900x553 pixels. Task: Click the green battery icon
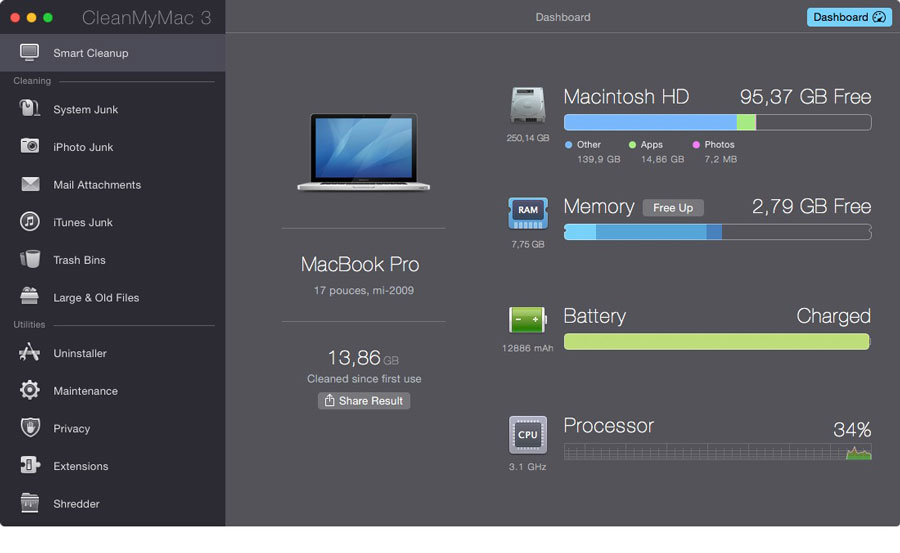pyautogui.click(x=527, y=320)
